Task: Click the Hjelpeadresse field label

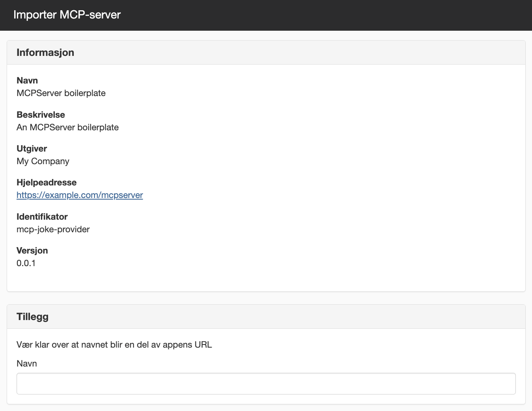Action: tap(47, 183)
